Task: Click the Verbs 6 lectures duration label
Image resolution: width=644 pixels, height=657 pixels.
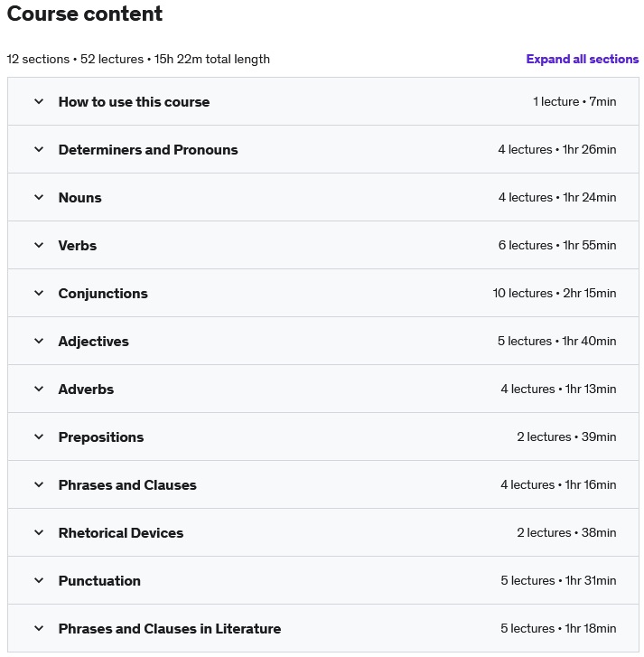Action: [557, 245]
